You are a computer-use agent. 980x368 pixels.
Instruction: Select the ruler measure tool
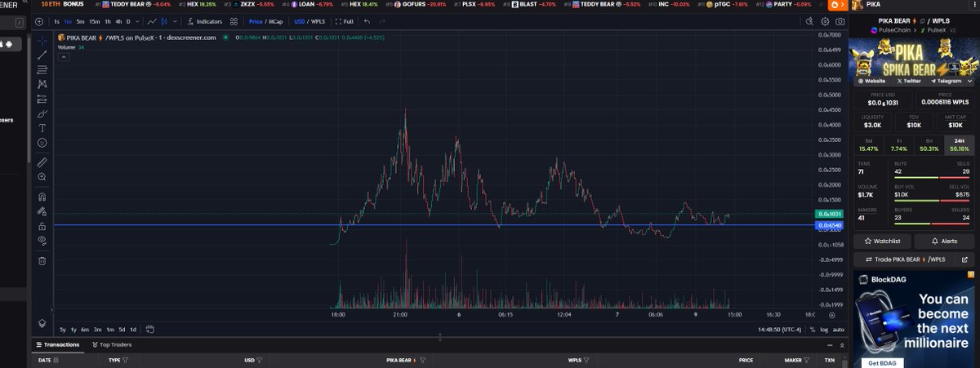(x=42, y=162)
